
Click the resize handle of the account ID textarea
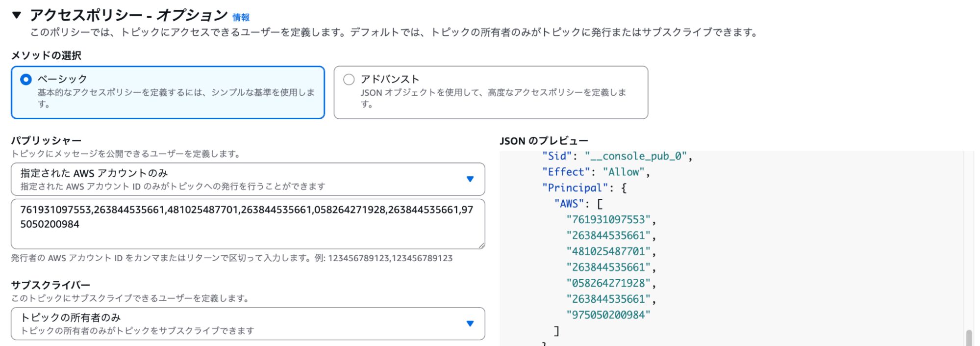point(481,245)
